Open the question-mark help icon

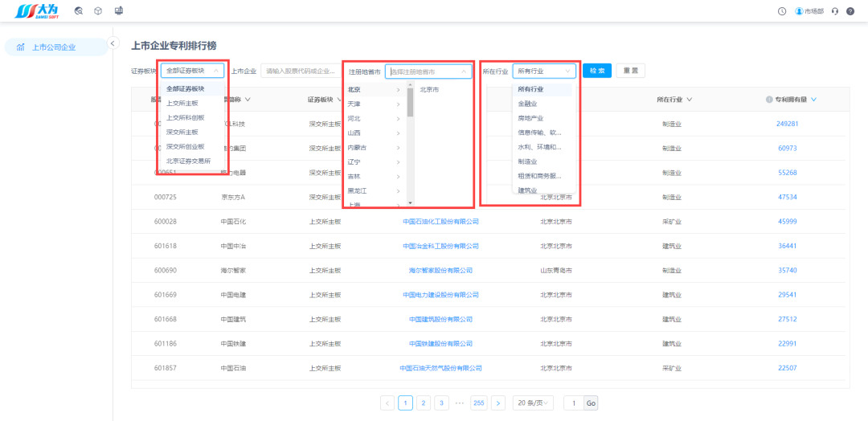[850, 11]
